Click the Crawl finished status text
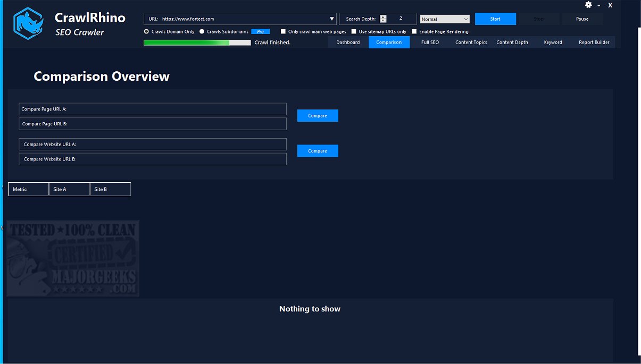 click(272, 43)
